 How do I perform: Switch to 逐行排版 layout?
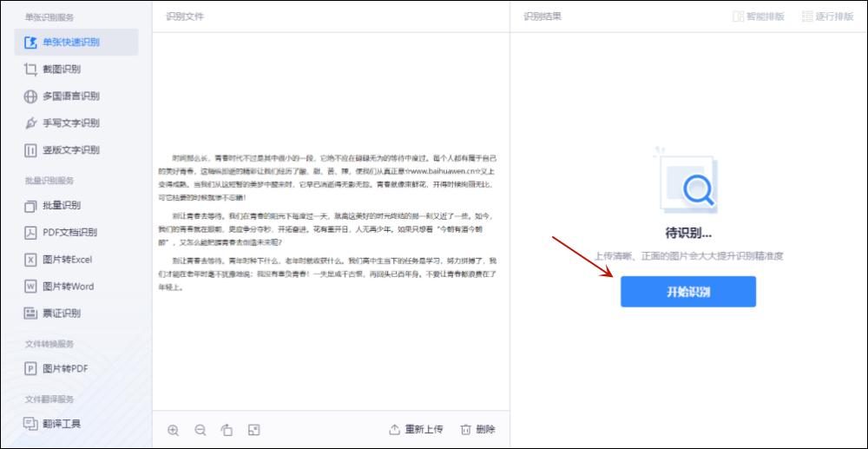click(x=827, y=16)
